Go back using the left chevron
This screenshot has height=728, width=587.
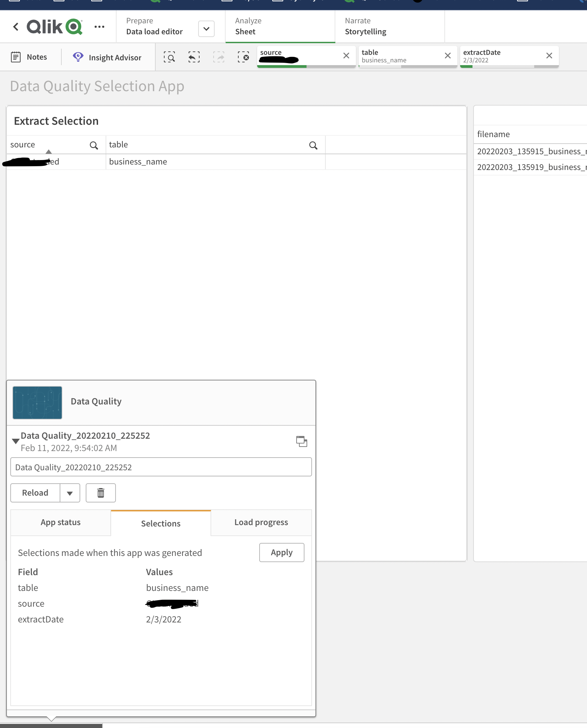point(16,27)
